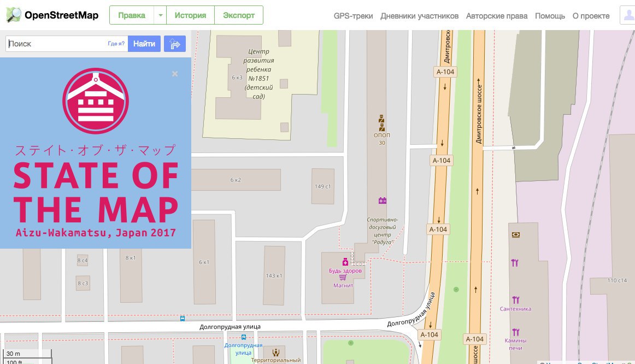Open Дневники участников

click(x=420, y=16)
